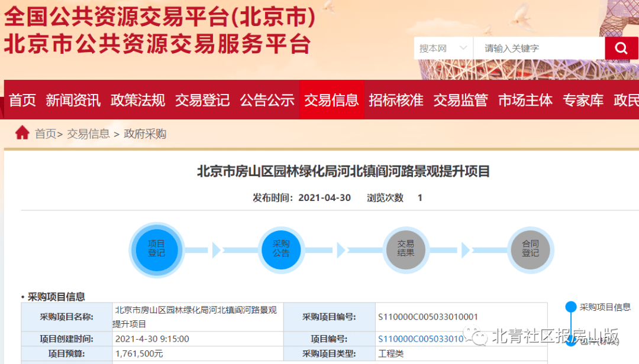Go to 政策法规 in navigation bar
The height and width of the screenshot is (364, 639).
[x=138, y=100]
